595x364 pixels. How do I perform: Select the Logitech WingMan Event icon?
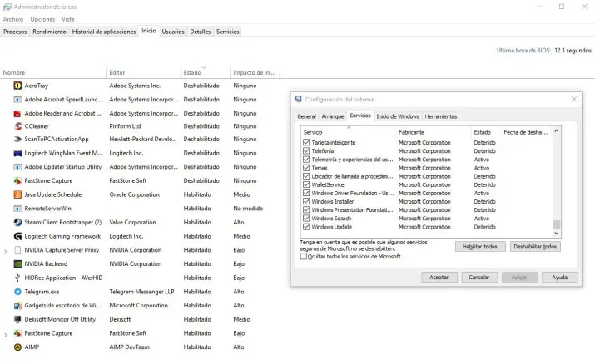(17, 153)
